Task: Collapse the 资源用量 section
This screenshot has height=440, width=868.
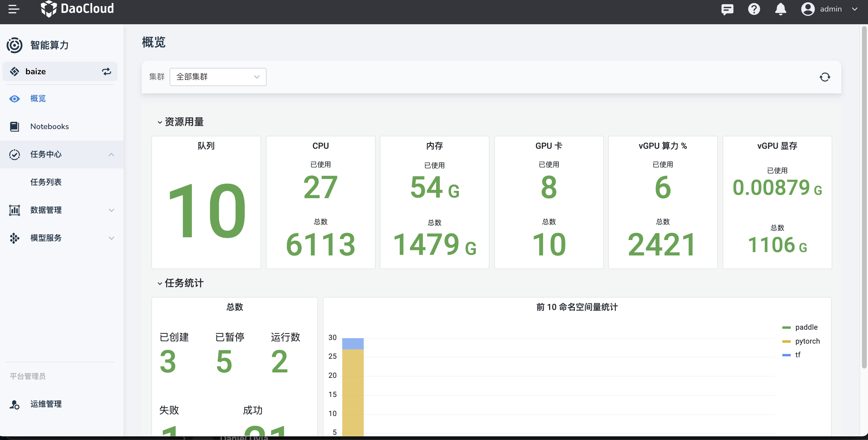Action: [160, 122]
